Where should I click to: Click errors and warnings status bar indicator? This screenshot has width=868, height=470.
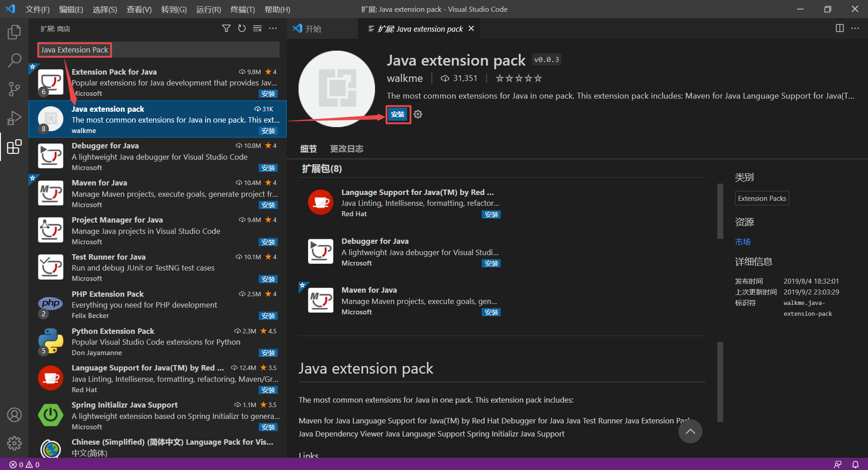pyautogui.click(x=24, y=465)
